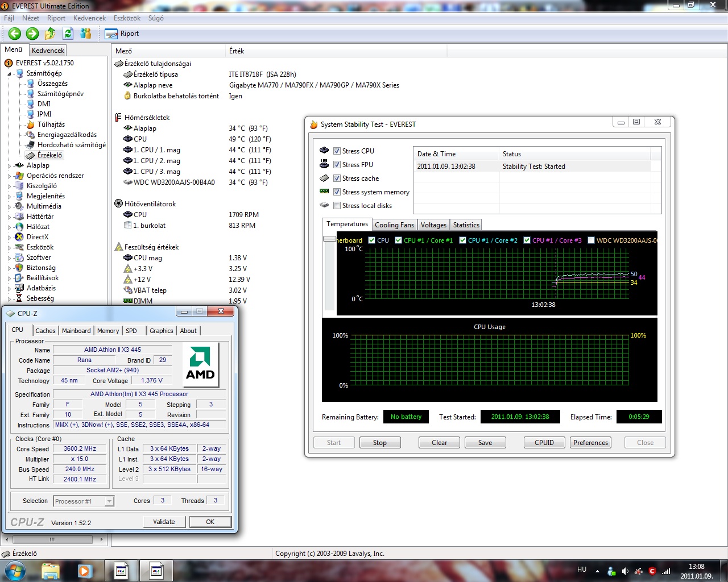
Task: Click the Stress local disks drive icon
Action: (324, 205)
